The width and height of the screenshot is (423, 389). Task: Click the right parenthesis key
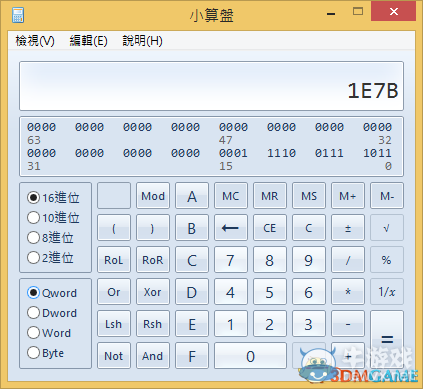point(153,228)
